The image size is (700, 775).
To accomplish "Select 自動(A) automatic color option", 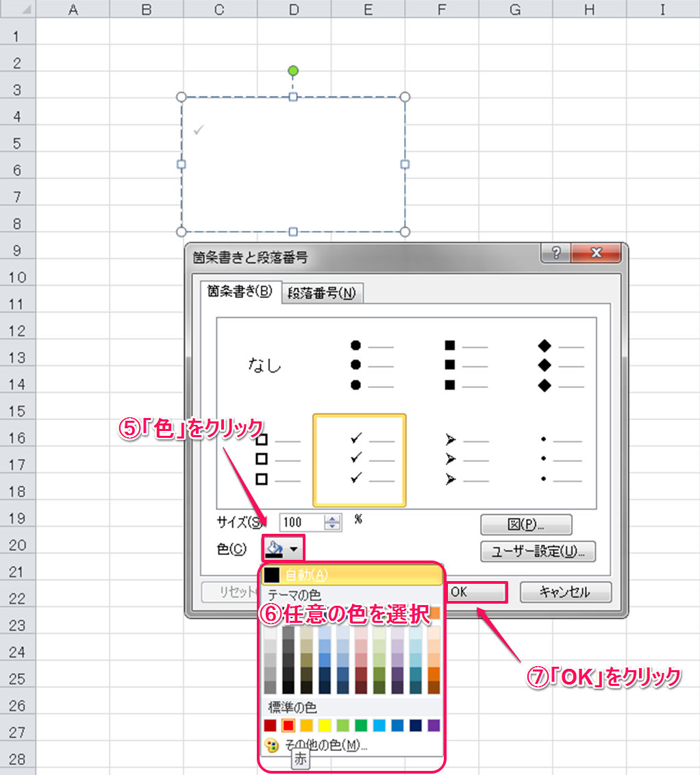I will click(x=351, y=574).
